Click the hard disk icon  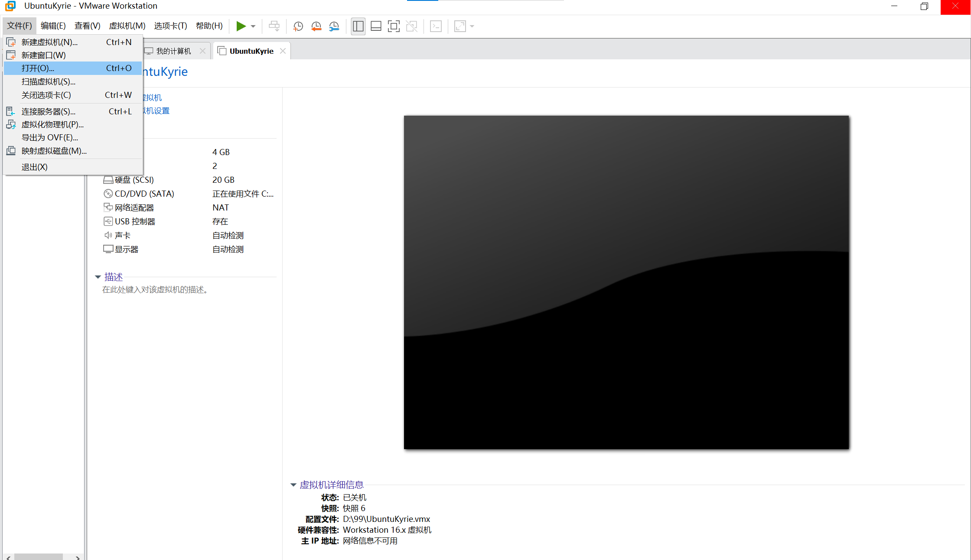108,180
